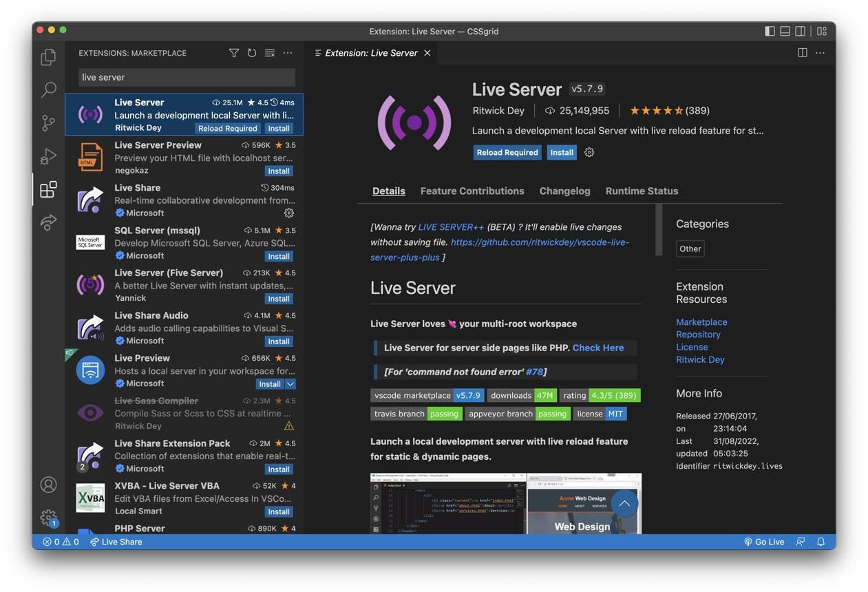Image resolution: width=868 pixels, height=592 pixels.
Task: Select the Extensions view icon
Action: [48, 189]
